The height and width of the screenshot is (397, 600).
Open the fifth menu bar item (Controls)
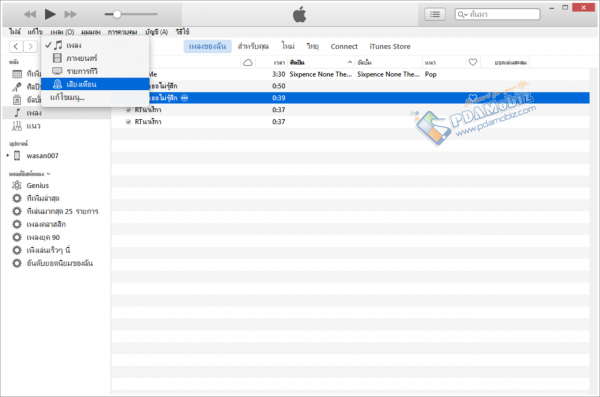(122, 32)
